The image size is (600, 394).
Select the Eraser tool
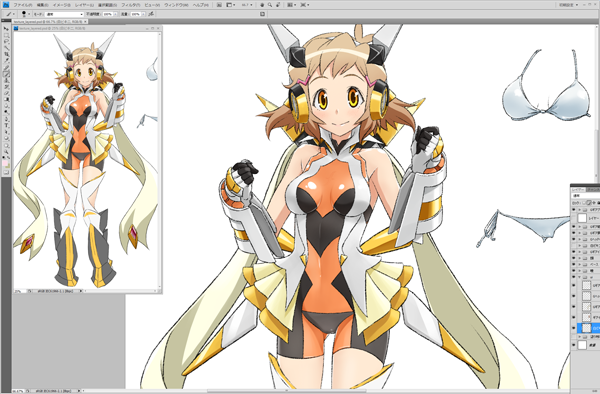7,93
